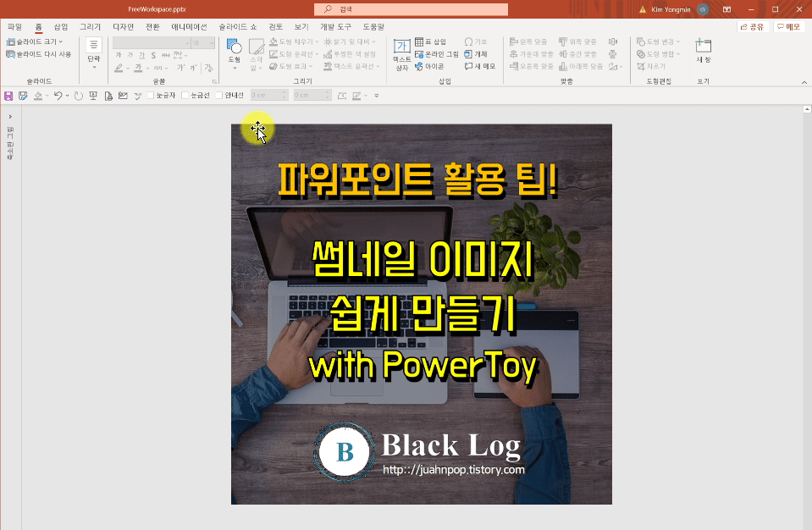812x530 pixels.
Task: Open the font dialog launcher in 글꼴
Action: click(x=214, y=82)
